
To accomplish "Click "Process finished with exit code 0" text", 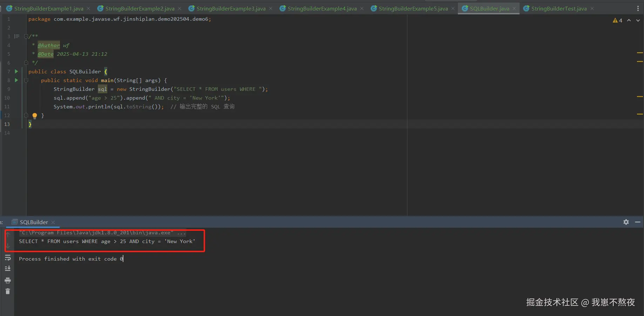I will [x=71, y=259].
